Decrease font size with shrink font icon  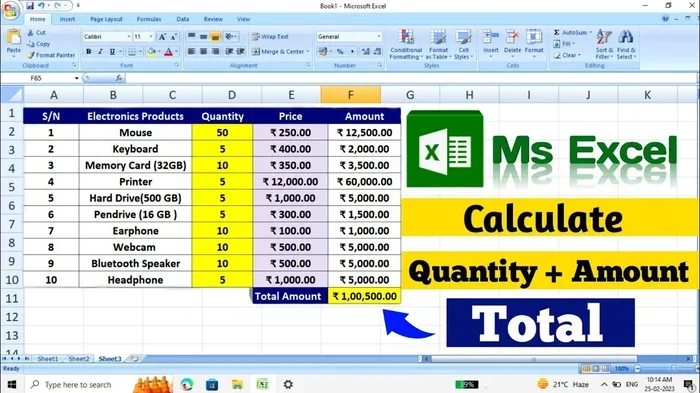[174, 37]
